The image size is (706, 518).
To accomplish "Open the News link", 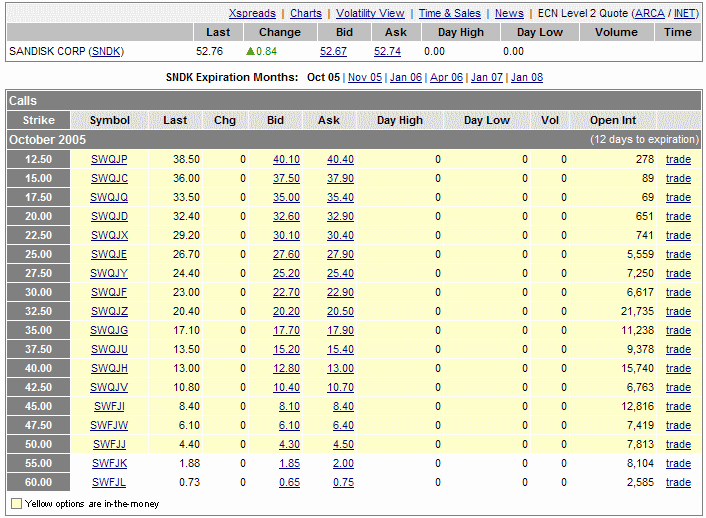I will [509, 14].
